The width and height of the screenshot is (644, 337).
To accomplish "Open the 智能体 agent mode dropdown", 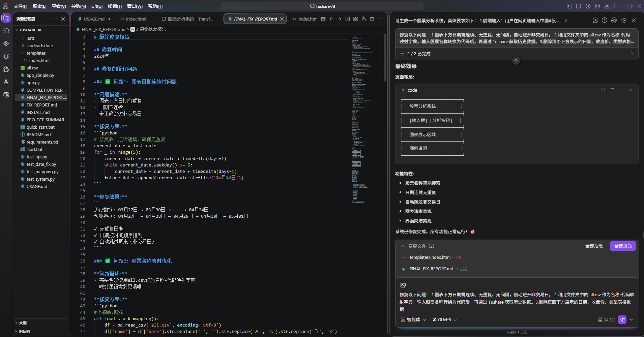I will 413,320.
